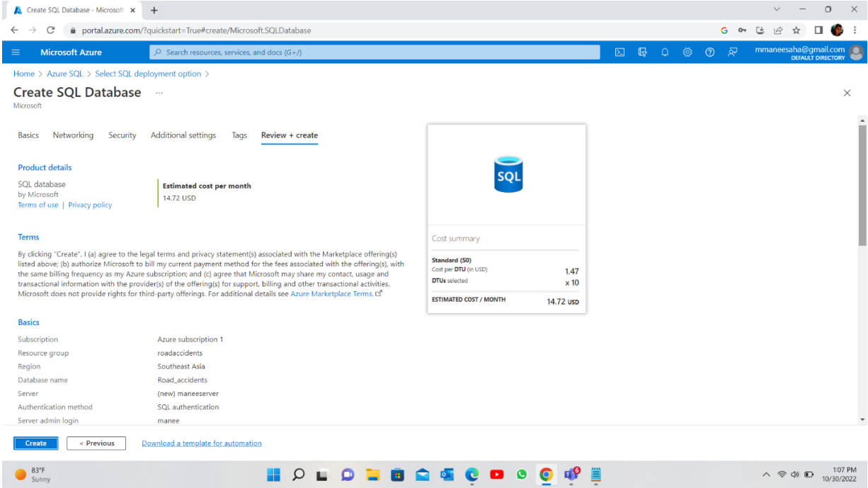
Task: Click the page vertical scrollbar thumb
Action: [x=862, y=186]
